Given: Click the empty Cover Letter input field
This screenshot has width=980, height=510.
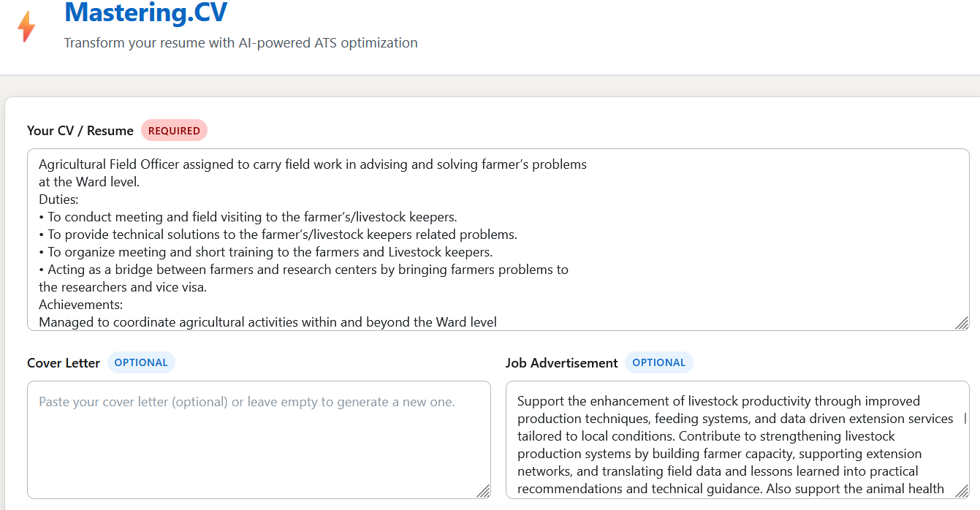Looking at the screenshot, I should point(259,438).
